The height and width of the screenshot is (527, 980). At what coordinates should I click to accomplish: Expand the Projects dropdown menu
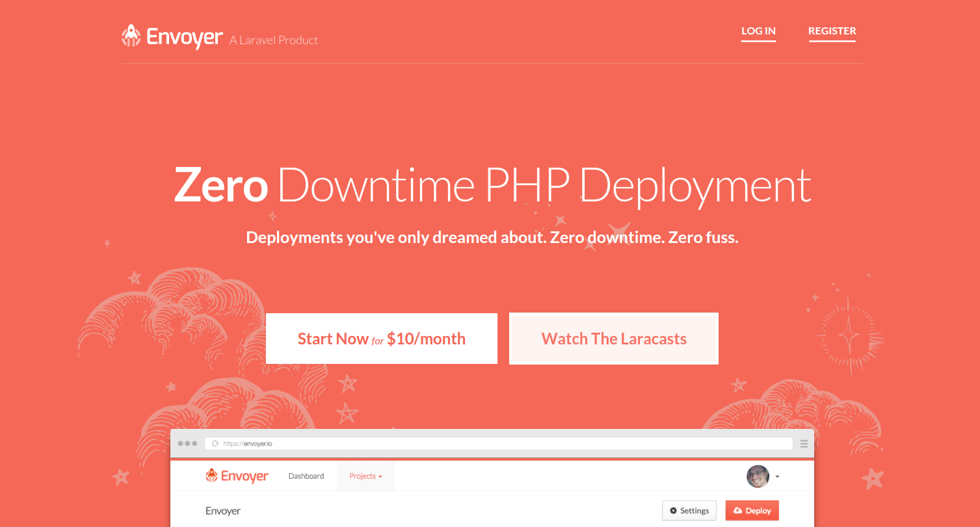365,476
